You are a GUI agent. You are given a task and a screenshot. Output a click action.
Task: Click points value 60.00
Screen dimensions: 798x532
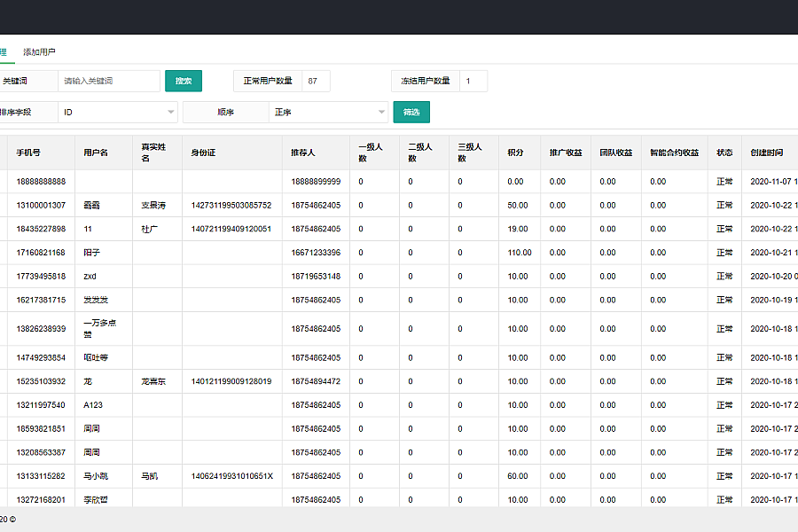click(x=518, y=476)
